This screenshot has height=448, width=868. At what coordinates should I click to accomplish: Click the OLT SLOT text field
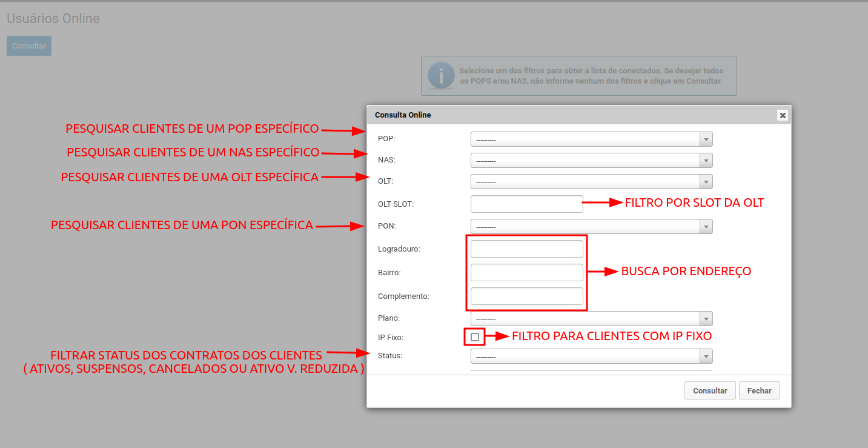click(526, 204)
